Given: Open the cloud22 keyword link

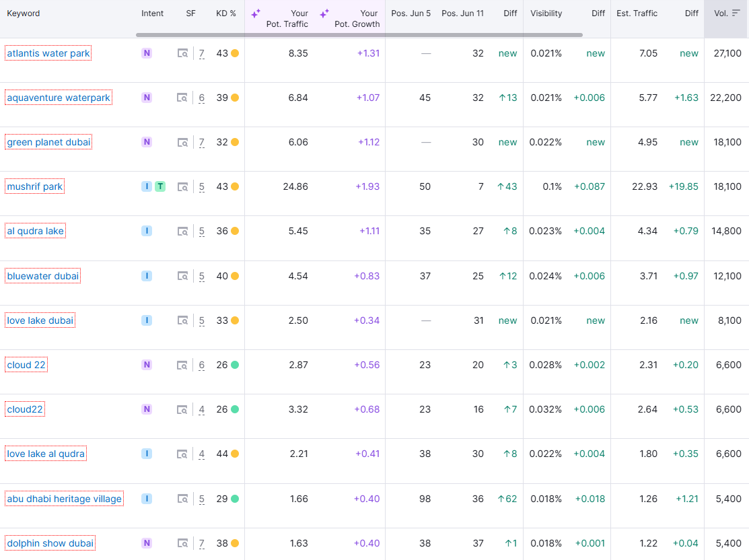Looking at the screenshot, I should (x=25, y=409).
